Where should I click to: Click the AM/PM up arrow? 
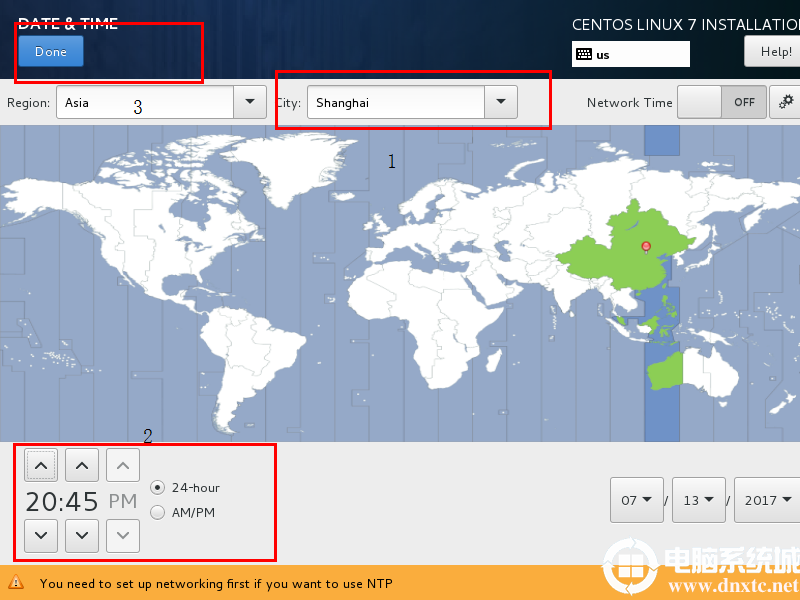click(x=122, y=465)
